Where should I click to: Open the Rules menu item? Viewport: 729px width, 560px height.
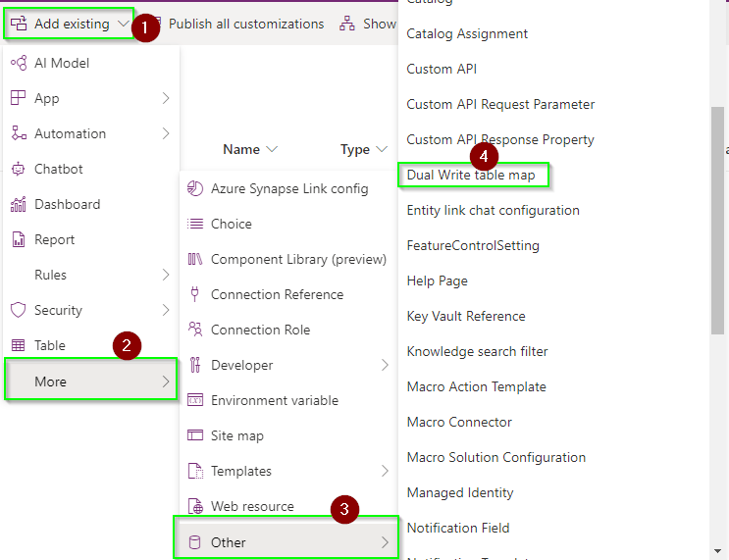point(90,275)
